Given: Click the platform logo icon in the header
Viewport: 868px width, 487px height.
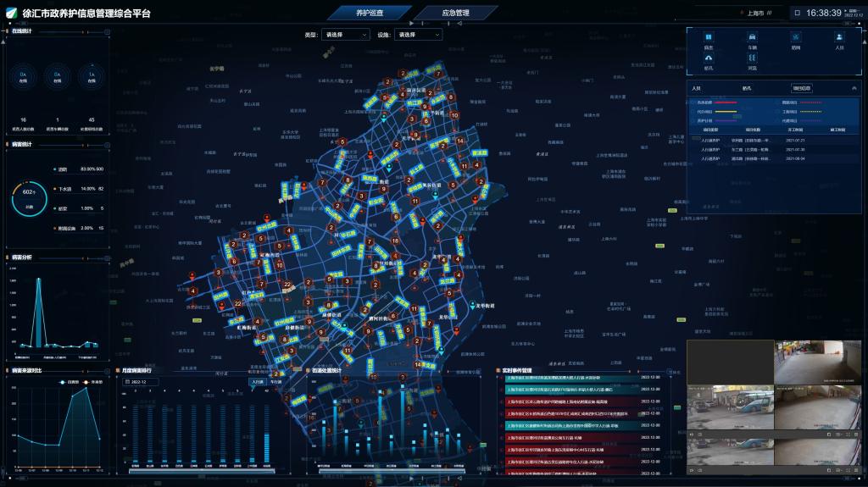Looking at the screenshot, I should pyautogui.click(x=10, y=14).
